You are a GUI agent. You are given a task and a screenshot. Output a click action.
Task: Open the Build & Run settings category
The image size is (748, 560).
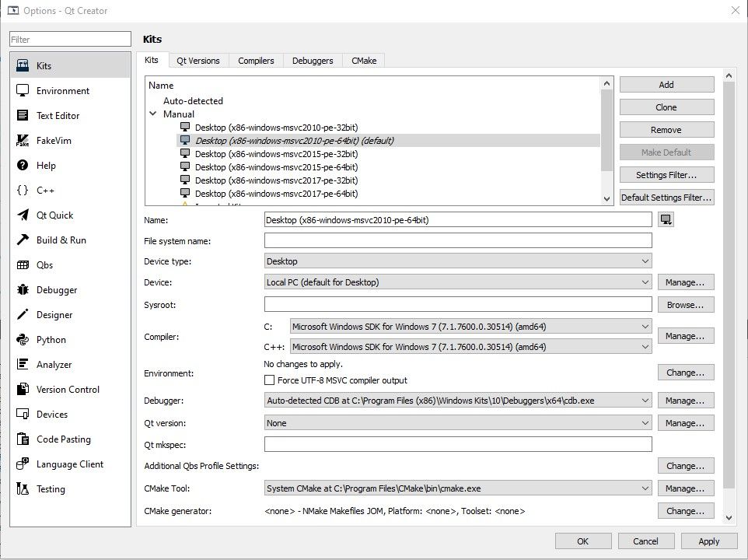[x=70, y=240]
